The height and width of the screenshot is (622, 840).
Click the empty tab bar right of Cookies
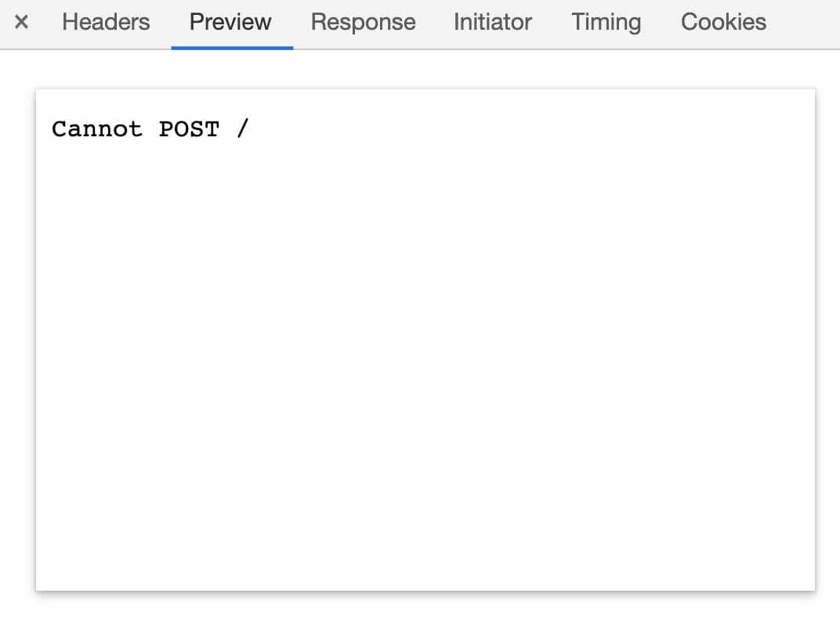point(804,23)
